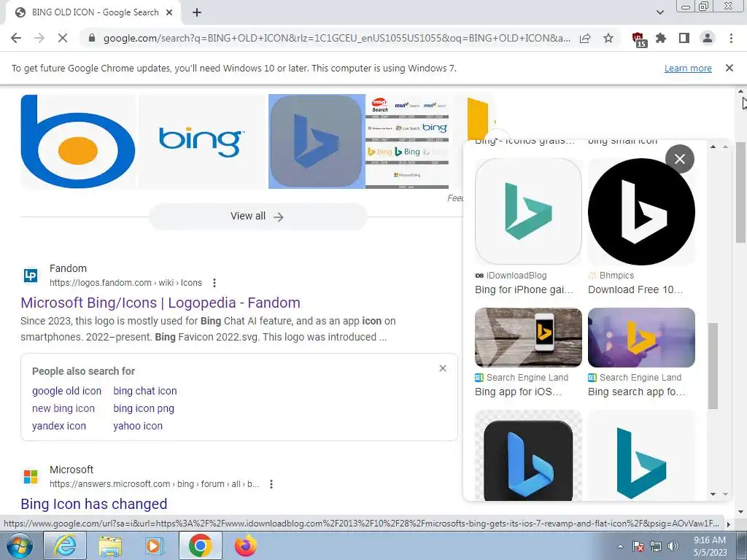Click the preview panel scrollbar thumb
Viewport: 747px width, 560px height.
(713, 366)
